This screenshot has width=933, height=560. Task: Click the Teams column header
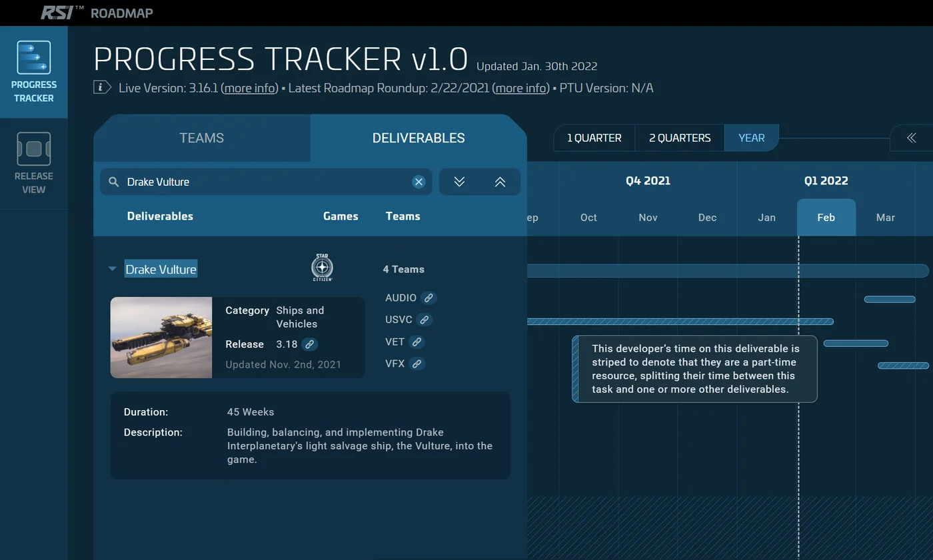(x=403, y=216)
